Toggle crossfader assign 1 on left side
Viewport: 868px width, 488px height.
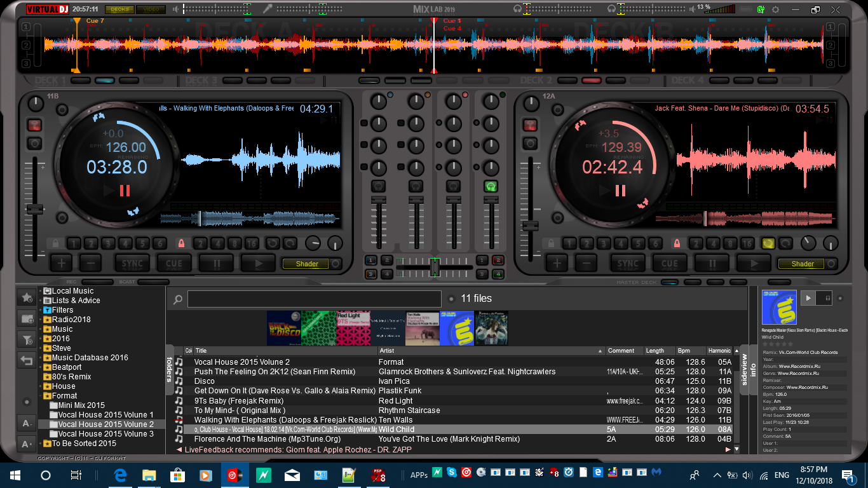pos(371,260)
